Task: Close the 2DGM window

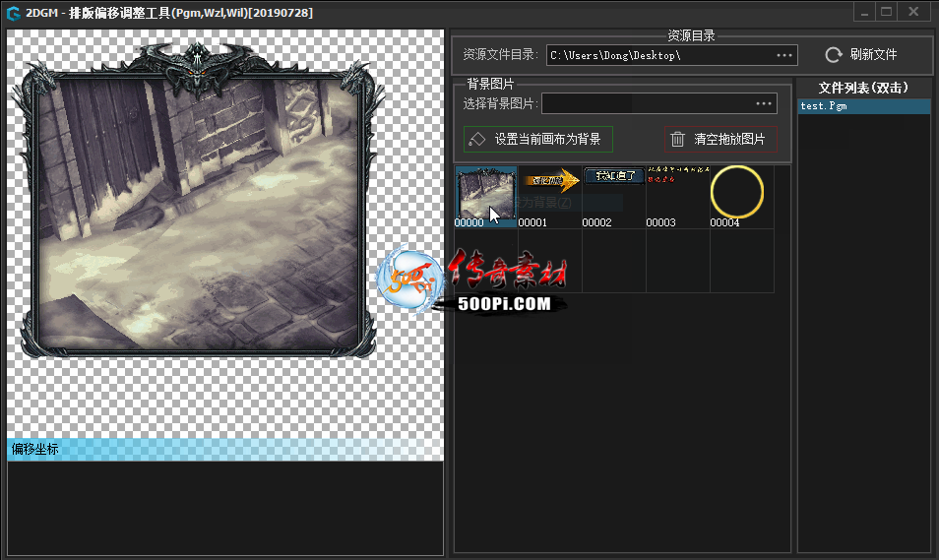Action: tap(913, 12)
